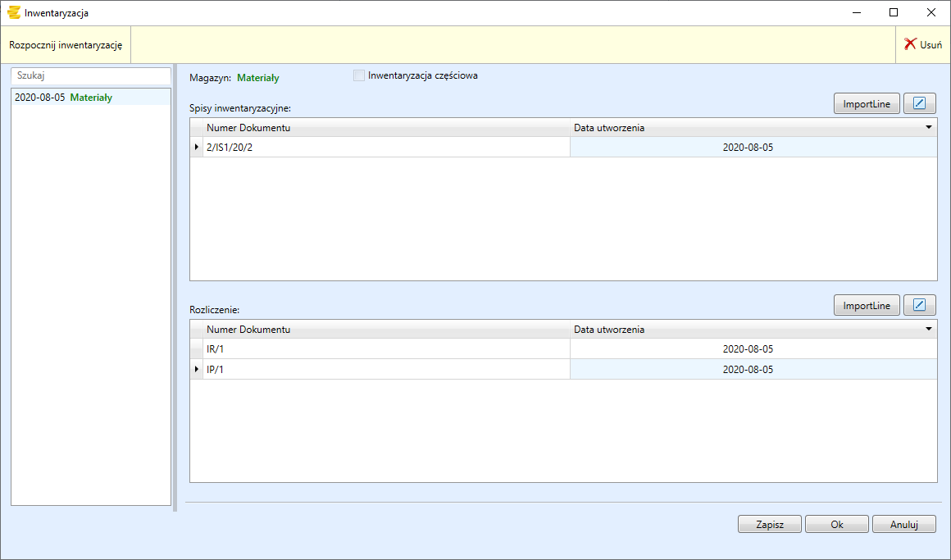Click the edit pencil icon above Spisy inwentaryzacyjne

coord(919,104)
